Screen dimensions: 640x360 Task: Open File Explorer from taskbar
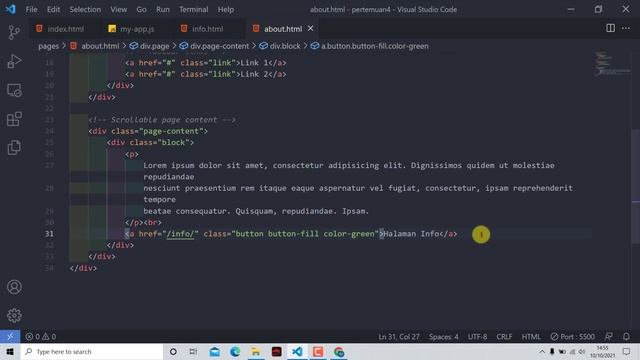pos(256,351)
